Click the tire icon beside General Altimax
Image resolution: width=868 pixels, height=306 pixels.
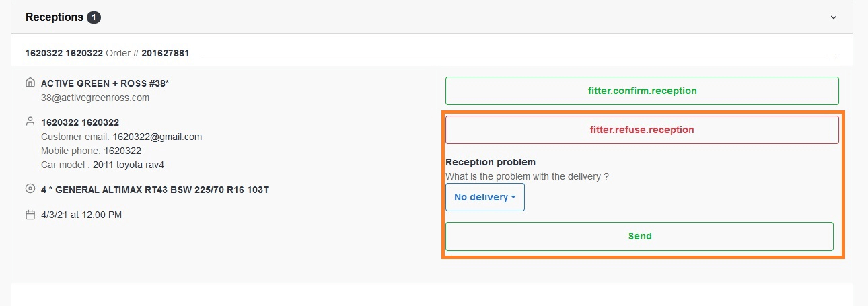(x=30, y=190)
